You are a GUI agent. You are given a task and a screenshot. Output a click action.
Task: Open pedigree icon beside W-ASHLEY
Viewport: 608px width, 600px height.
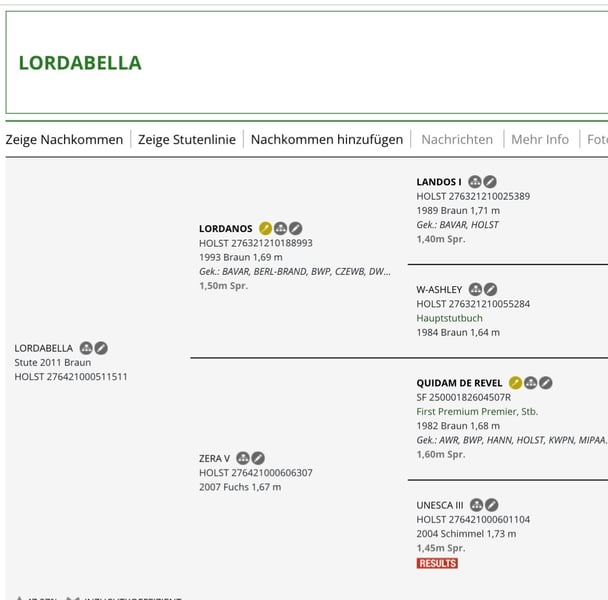(x=475, y=289)
